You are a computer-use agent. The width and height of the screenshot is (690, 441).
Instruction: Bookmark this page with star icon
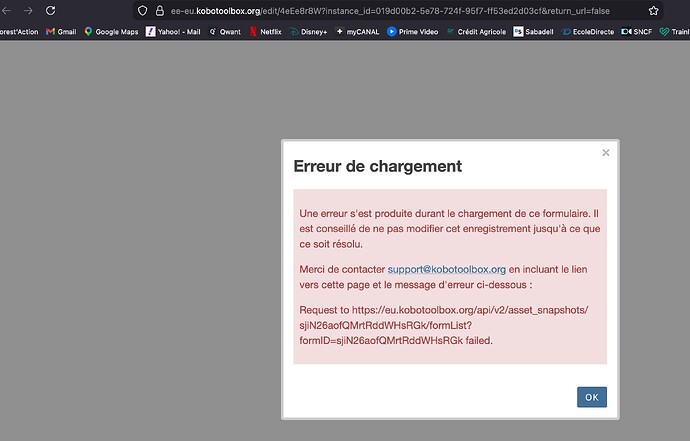pos(654,10)
